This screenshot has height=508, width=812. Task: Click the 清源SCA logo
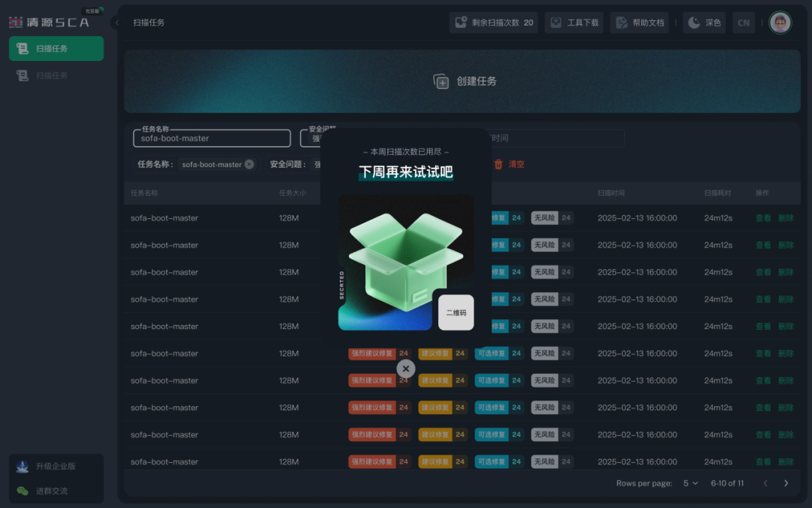[x=49, y=22]
